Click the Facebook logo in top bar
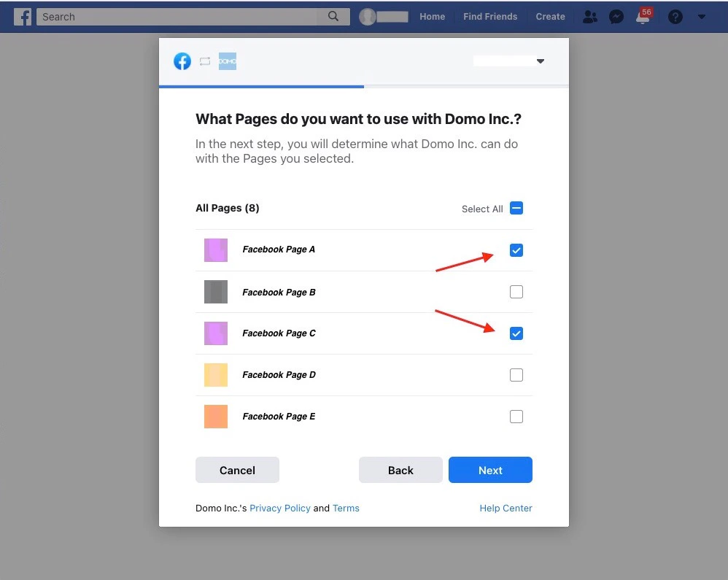 point(23,17)
